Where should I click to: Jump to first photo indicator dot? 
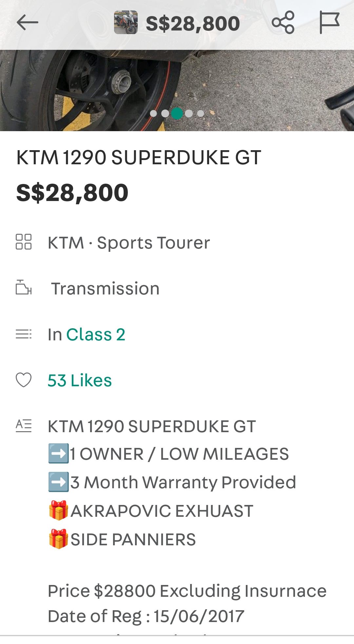153,113
